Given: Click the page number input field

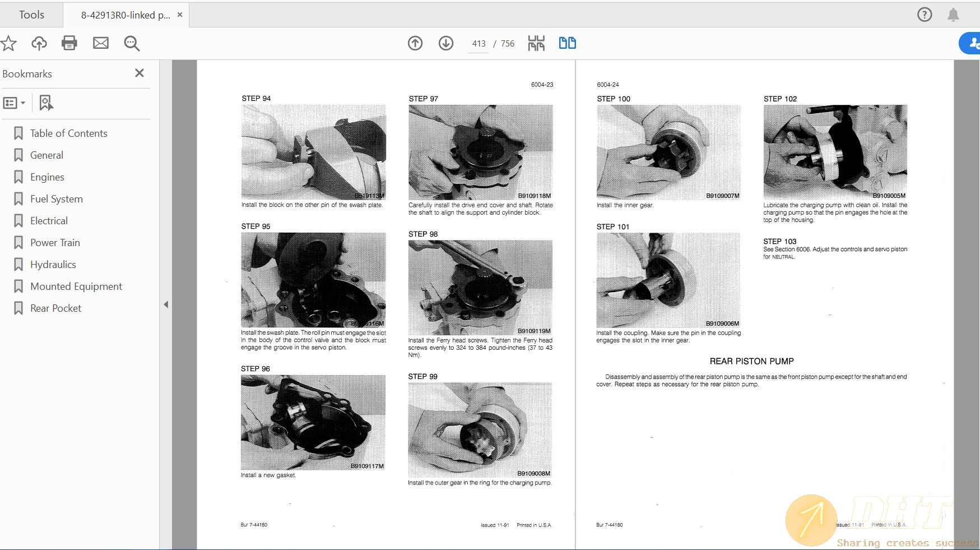Looking at the screenshot, I should 479,44.
